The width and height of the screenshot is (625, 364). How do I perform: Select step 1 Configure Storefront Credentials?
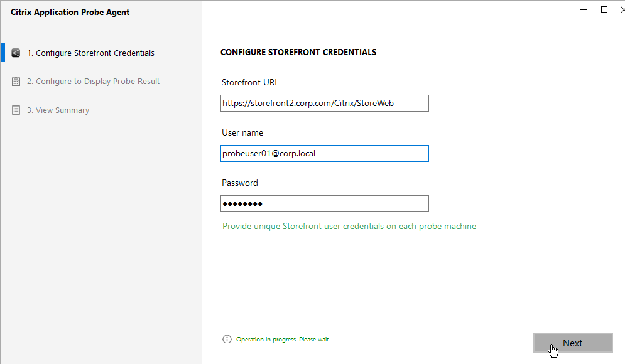(90, 53)
